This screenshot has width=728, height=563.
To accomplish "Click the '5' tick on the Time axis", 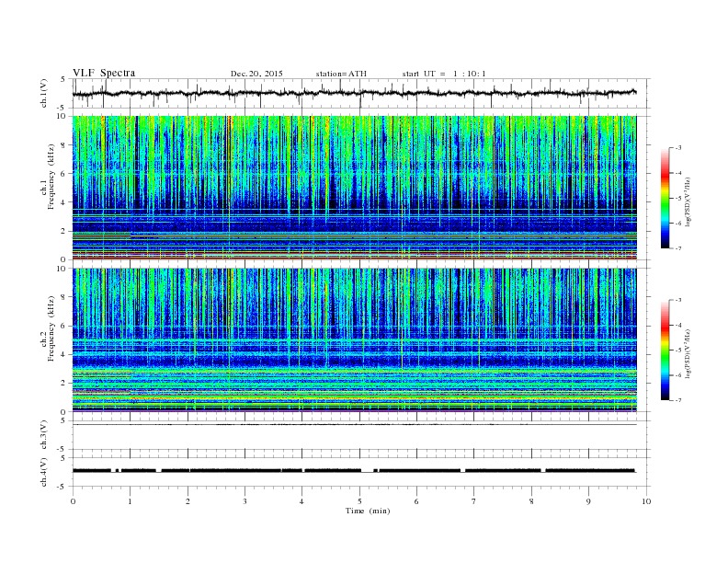I will pyautogui.click(x=359, y=501).
